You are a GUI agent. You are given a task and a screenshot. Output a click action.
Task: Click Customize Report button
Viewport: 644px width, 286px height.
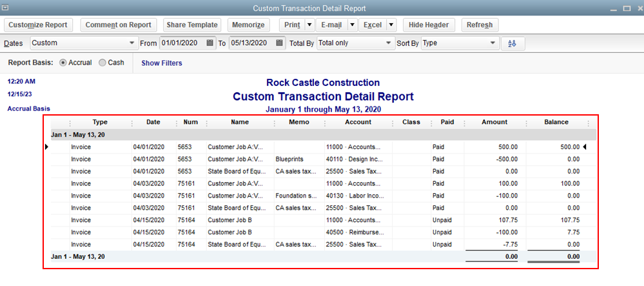38,25
